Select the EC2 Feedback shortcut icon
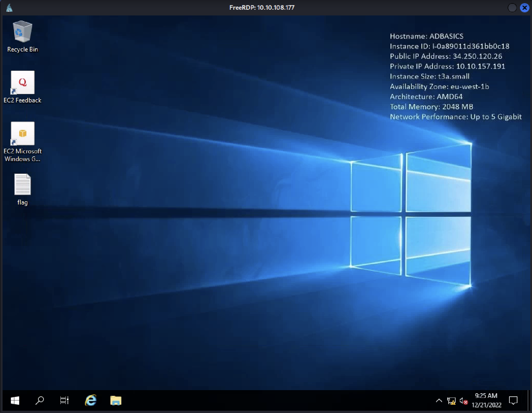 click(22, 87)
